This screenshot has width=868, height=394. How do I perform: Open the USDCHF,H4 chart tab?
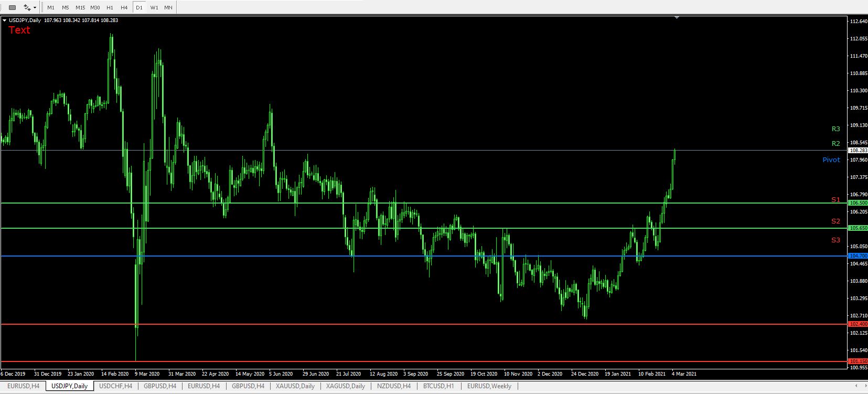[x=115, y=386]
